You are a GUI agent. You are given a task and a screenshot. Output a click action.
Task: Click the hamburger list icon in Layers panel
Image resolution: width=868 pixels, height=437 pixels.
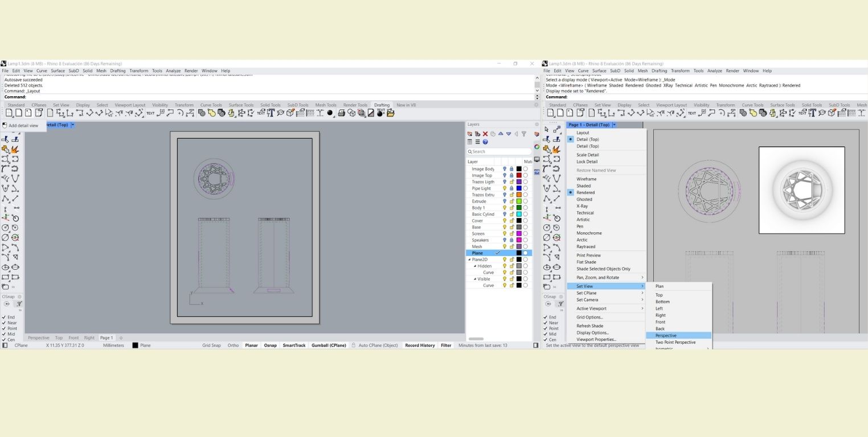pyautogui.click(x=477, y=142)
